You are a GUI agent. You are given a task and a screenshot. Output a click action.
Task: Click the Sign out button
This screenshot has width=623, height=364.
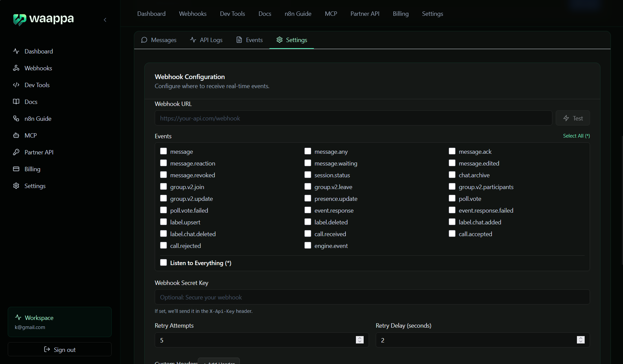60,349
